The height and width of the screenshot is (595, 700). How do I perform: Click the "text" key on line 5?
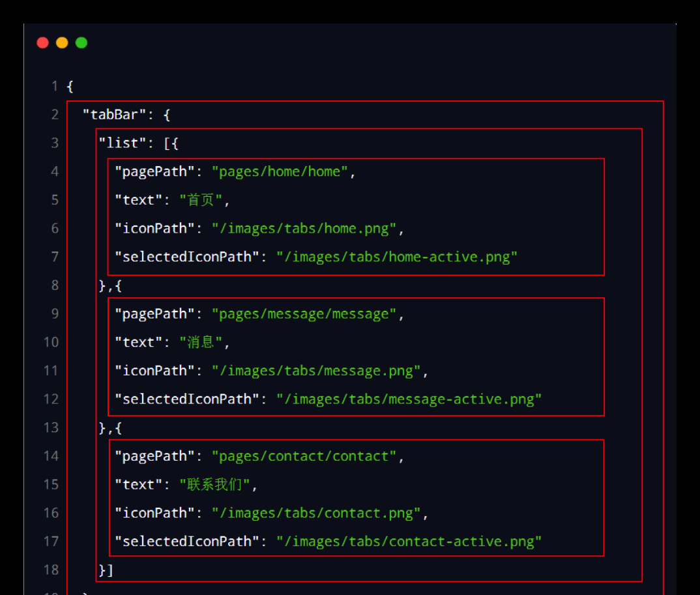click(x=138, y=200)
